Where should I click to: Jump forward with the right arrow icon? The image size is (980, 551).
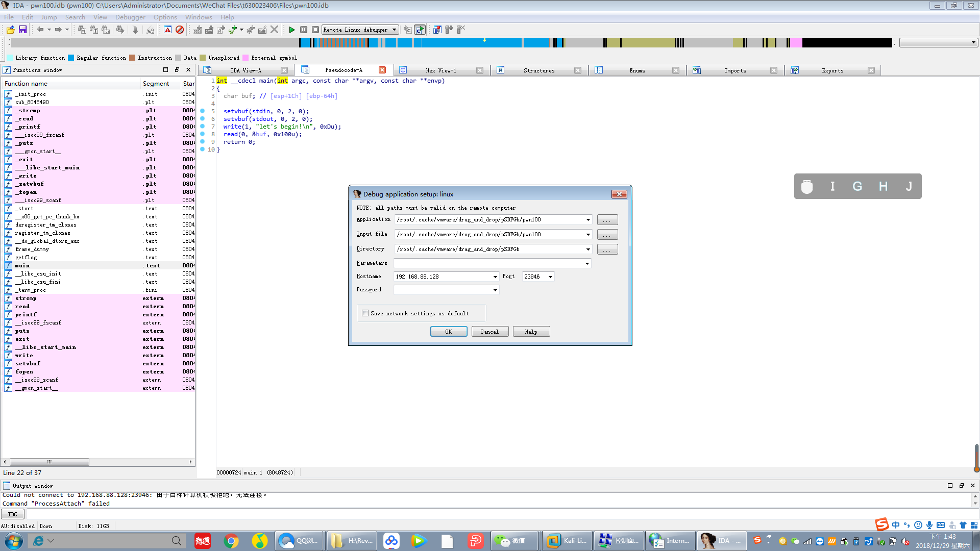coord(58,30)
